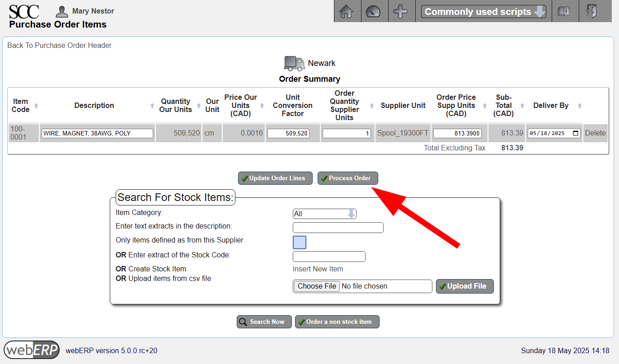This screenshot has width=619, height=364.
Task: Click the Choose File button
Action: pyautogui.click(x=317, y=286)
